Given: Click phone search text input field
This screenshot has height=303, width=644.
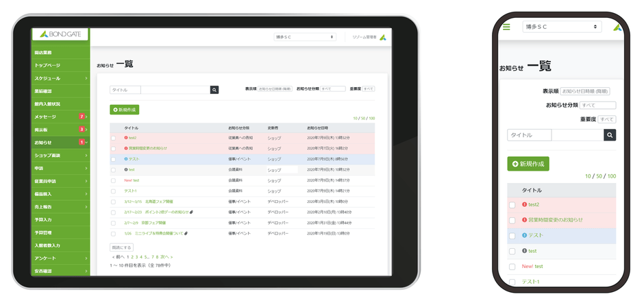Looking at the screenshot, I should click(578, 135).
